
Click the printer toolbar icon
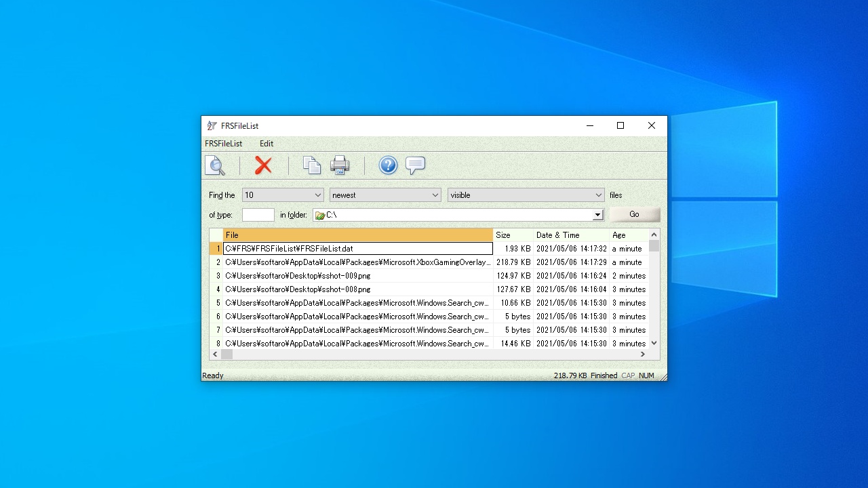pyautogui.click(x=340, y=165)
